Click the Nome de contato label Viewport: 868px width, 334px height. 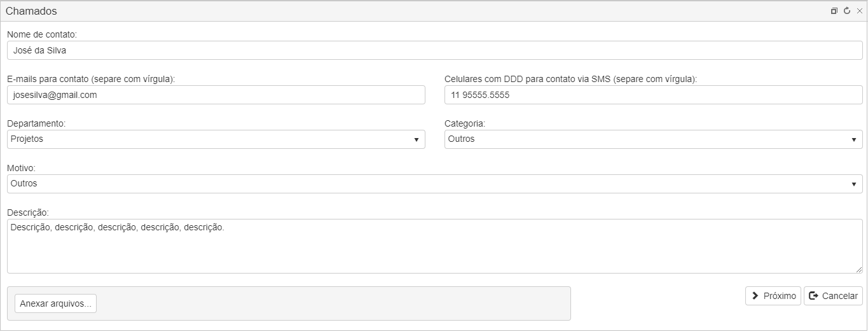[x=41, y=34]
